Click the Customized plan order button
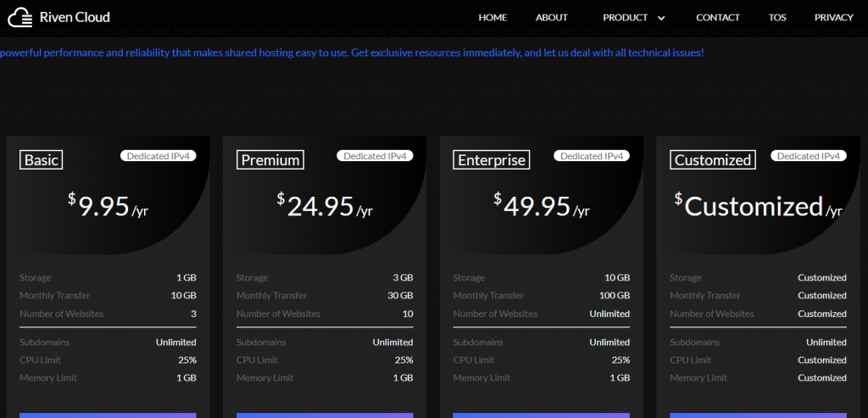The image size is (868, 418). 759,415
